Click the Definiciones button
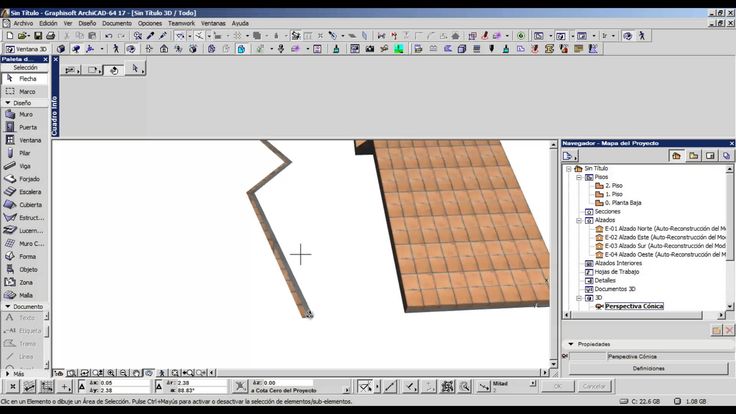The height and width of the screenshot is (414, 736). pos(647,368)
